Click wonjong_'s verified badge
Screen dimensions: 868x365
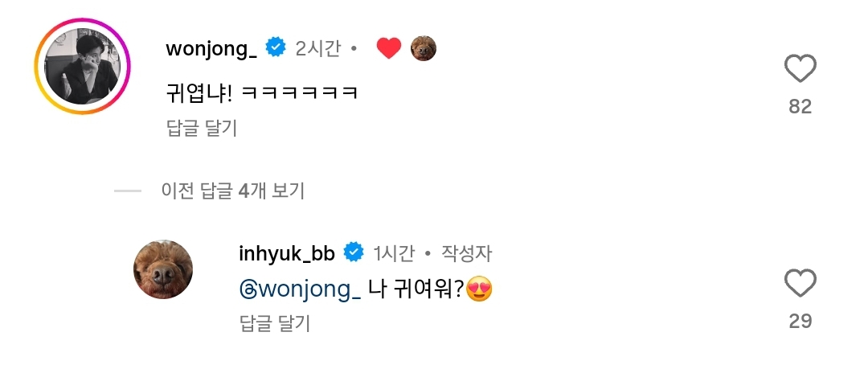pyautogui.click(x=276, y=48)
